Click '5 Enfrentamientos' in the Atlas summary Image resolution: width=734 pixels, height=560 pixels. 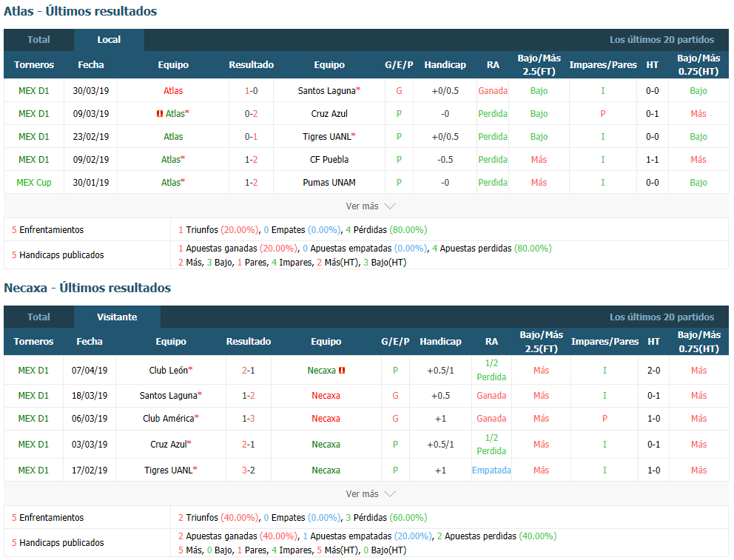click(x=48, y=230)
